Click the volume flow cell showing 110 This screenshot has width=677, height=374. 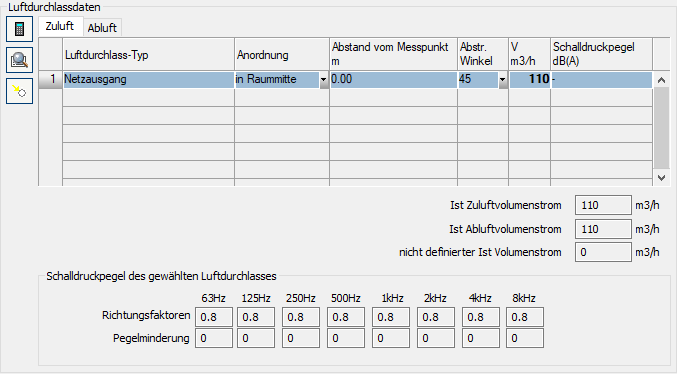(x=530, y=80)
